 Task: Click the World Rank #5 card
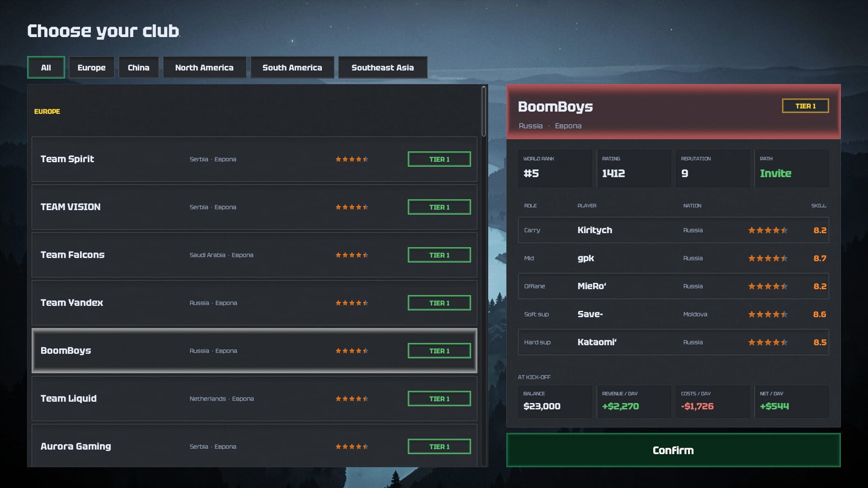pyautogui.click(x=555, y=169)
